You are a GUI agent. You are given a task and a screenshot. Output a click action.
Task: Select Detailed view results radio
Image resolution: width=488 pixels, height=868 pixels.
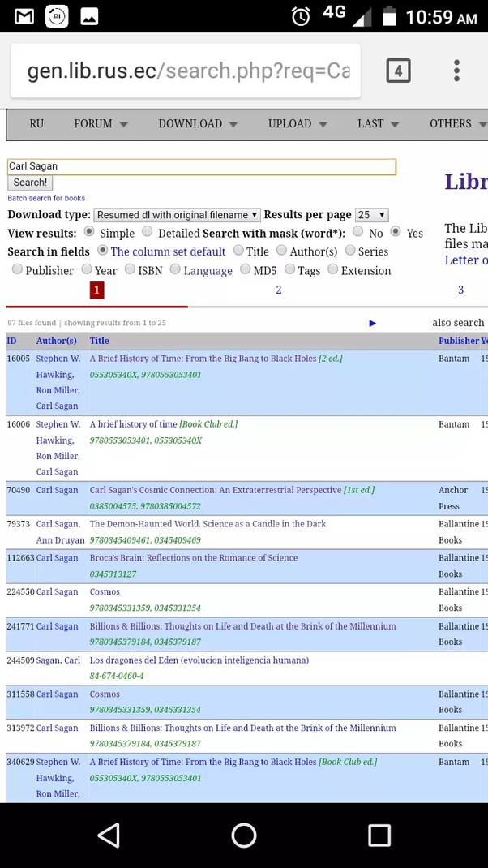click(147, 232)
